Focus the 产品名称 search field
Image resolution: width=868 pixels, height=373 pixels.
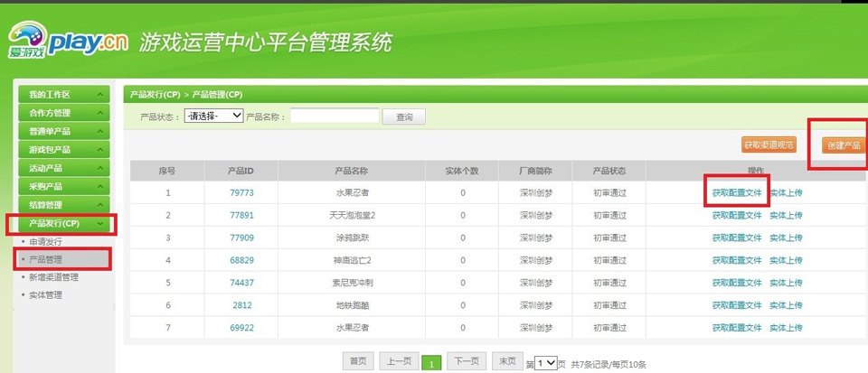(x=335, y=116)
